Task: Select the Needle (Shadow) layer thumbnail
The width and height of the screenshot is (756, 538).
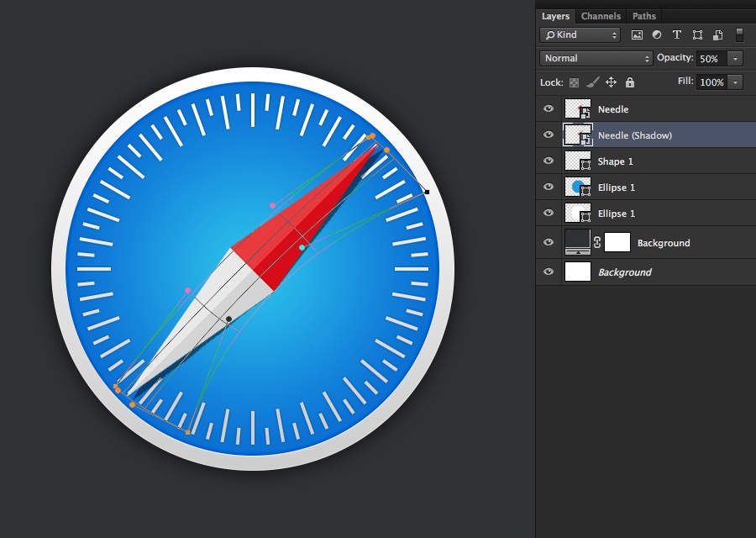Action: pyautogui.click(x=578, y=135)
